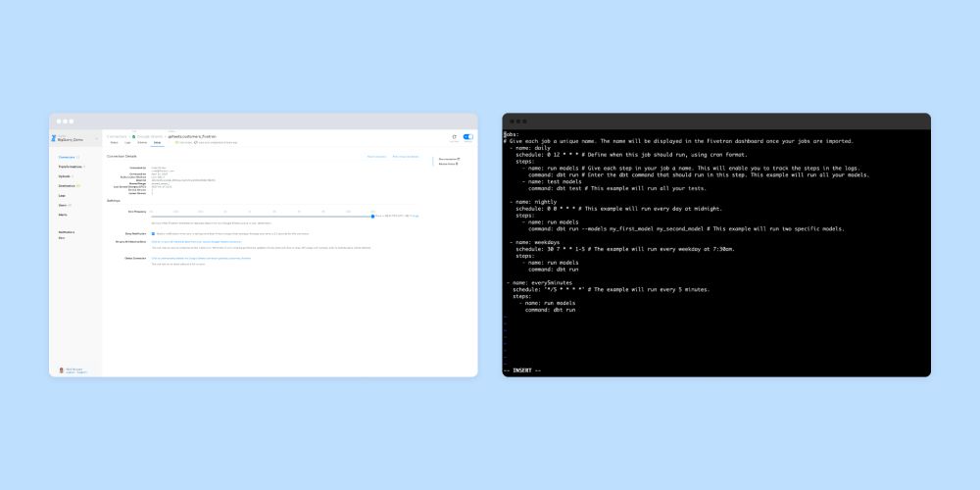Switch to the Status tab

click(x=114, y=142)
